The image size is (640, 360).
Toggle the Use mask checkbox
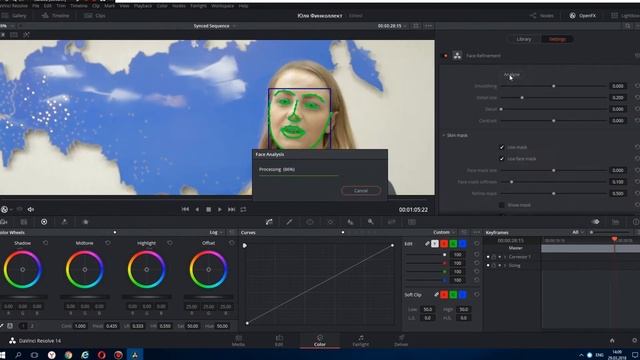click(x=502, y=147)
